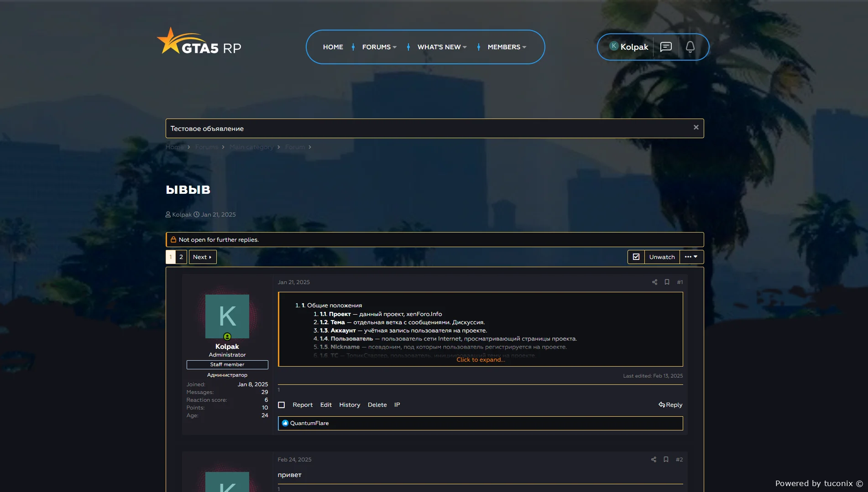Viewport: 868px width, 492px height.
Task: Delete post #1
Action: (377, 405)
